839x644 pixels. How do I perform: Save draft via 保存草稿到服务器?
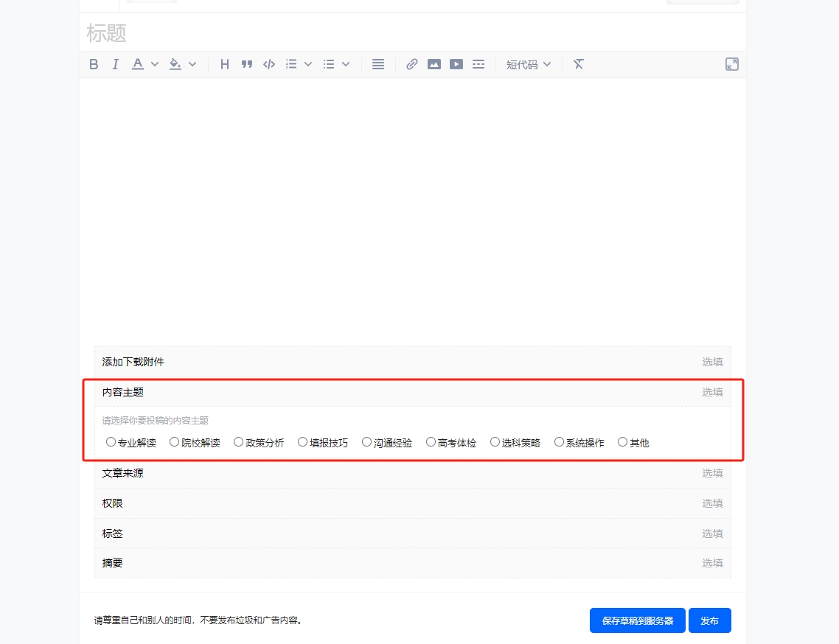[x=637, y=620]
